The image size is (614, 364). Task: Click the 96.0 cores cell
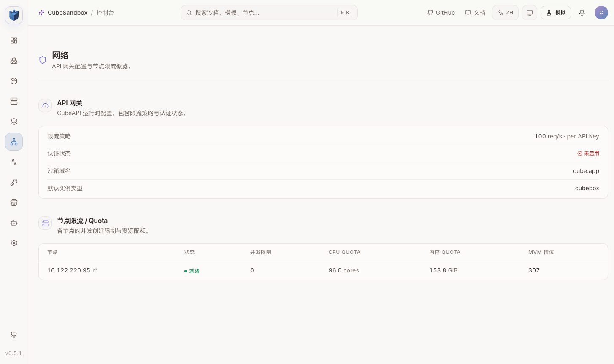tap(344, 270)
